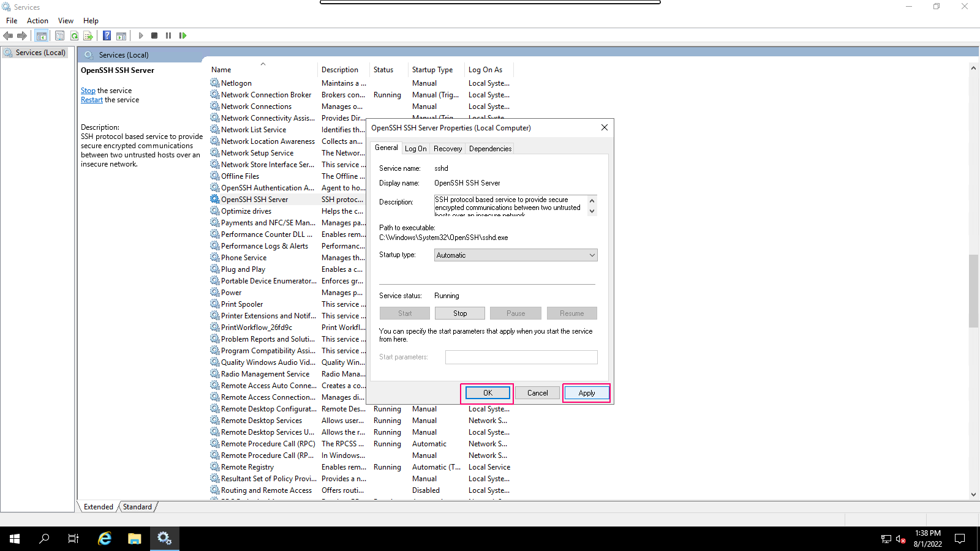Open the Help toolbar icon
The width and height of the screenshot is (980, 551).
pos(107,36)
